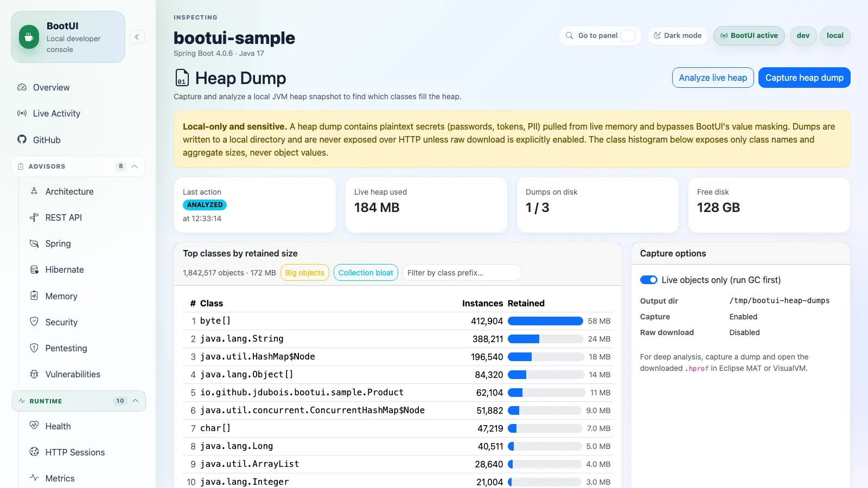The image size is (868, 488).
Task: Focus the Filter by class prefix field
Action: (462, 273)
